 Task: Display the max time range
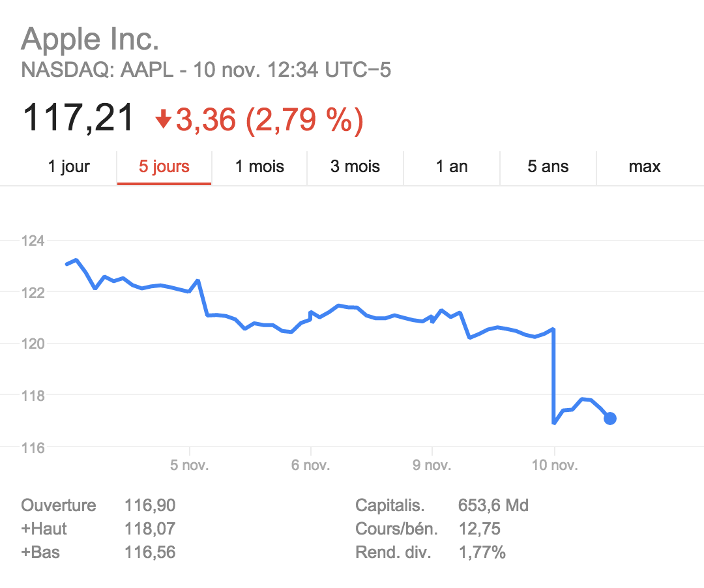pos(645,167)
